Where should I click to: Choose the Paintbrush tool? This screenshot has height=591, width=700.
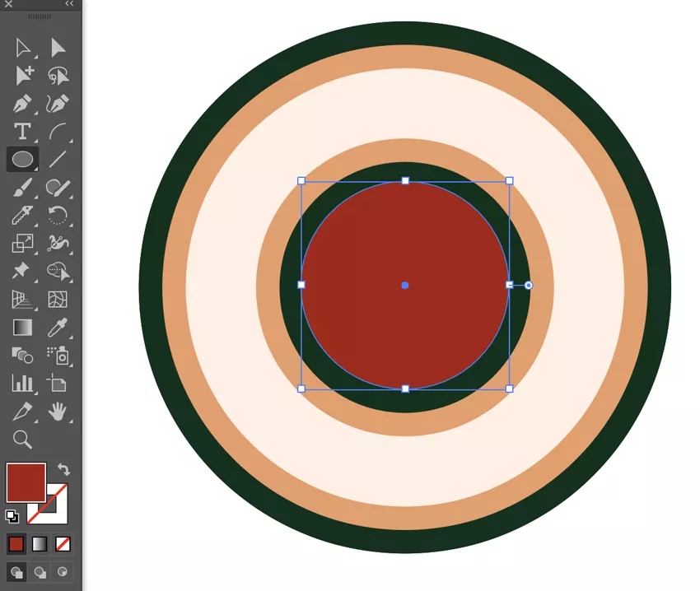(22, 188)
